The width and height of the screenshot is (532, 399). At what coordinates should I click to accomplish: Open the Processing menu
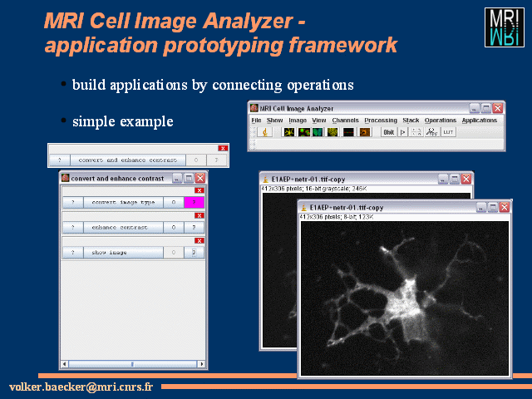click(381, 121)
